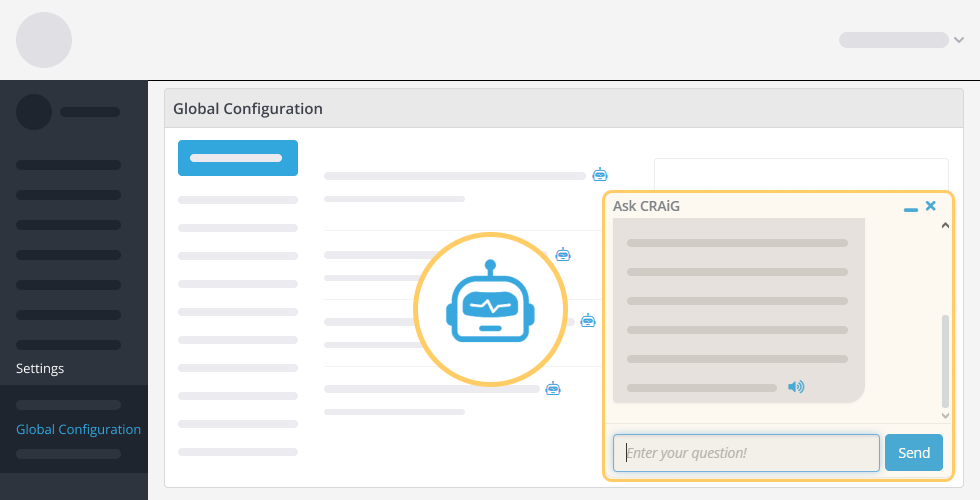Click the large highlighted CRAiG robot icon

(x=490, y=309)
